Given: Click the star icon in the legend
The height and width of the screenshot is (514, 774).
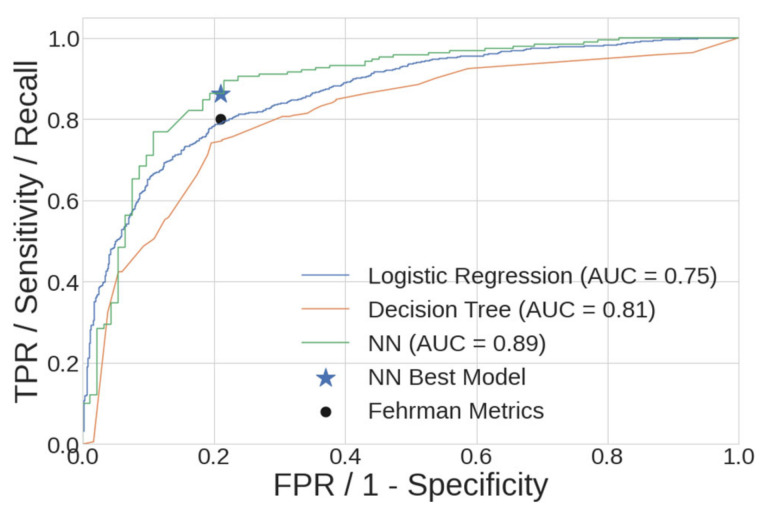Looking at the screenshot, I should click(325, 378).
